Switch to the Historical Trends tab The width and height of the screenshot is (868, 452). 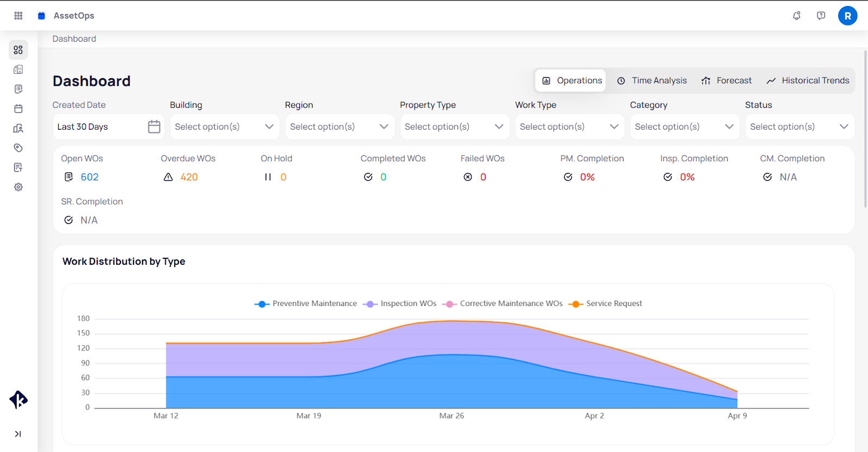808,81
